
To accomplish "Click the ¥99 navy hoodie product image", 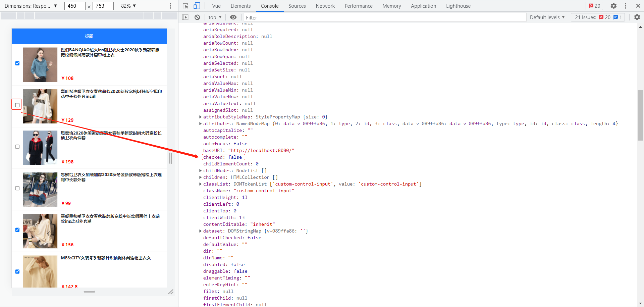I will coord(40,190).
